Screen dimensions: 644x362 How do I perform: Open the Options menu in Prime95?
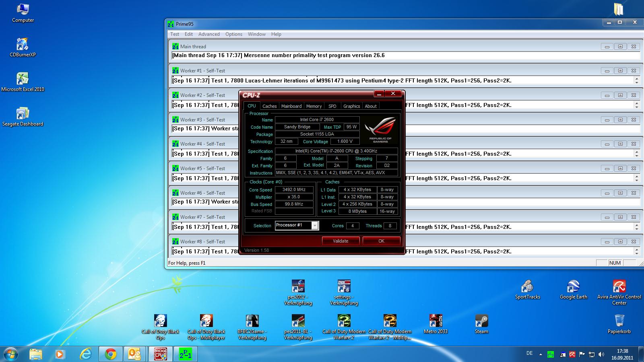233,34
